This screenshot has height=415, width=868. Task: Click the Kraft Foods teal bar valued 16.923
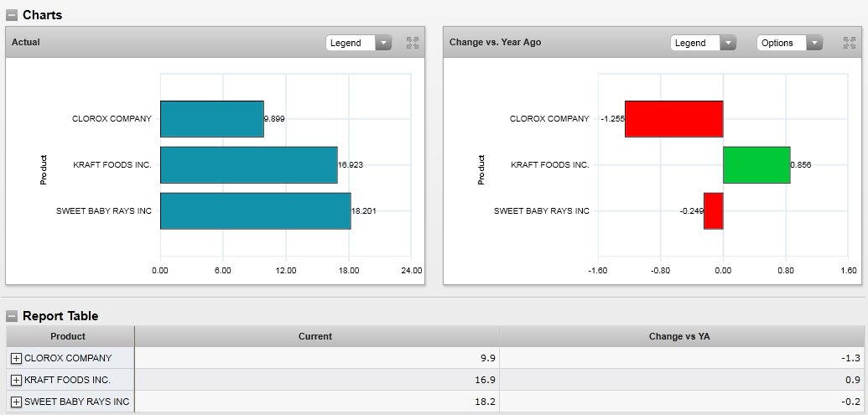point(248,165)
